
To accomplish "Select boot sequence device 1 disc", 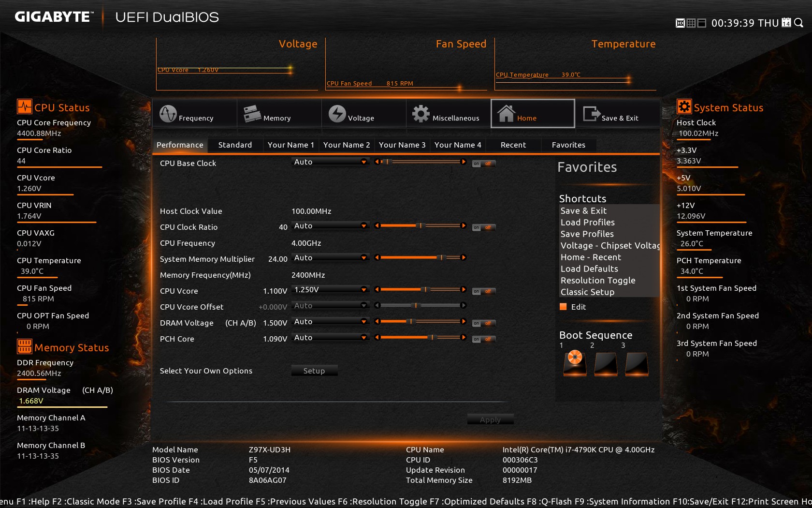I will 575,363.
